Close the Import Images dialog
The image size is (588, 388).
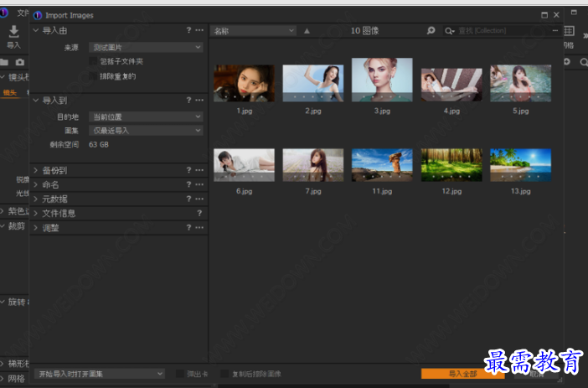click(x=556, y=15)
